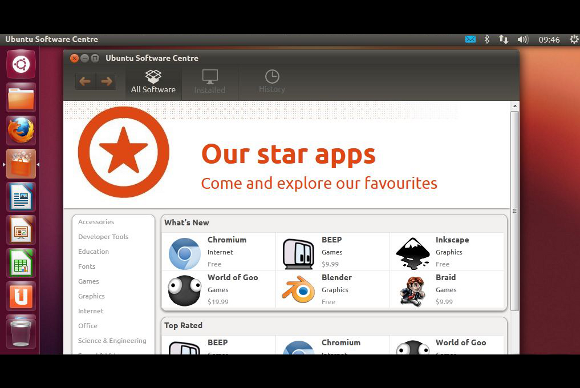Image resolution: width=580 pixels, height=388 pixels.
Task: Click the What's New section header
Action: tap(187, 223)
